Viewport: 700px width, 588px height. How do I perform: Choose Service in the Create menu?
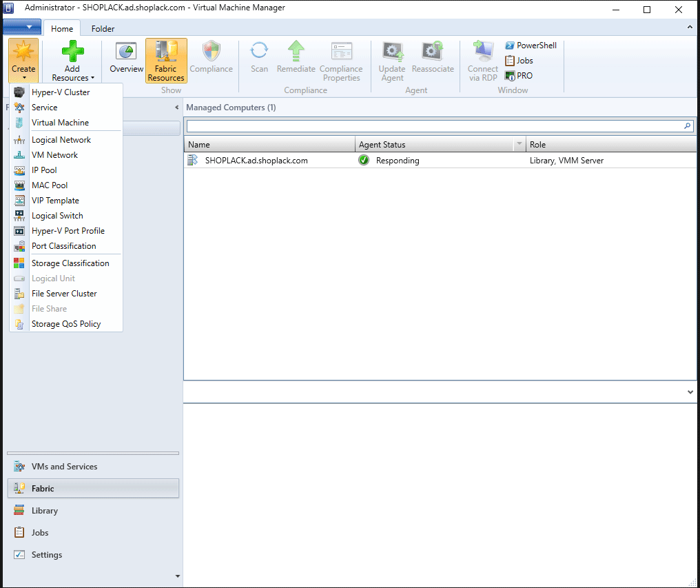66,108
